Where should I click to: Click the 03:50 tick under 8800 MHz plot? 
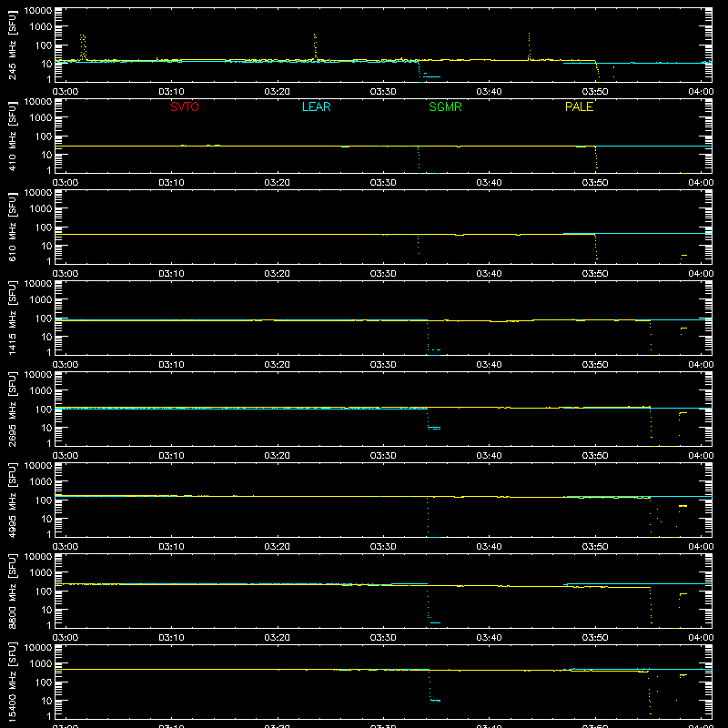click(x=595, y=638)
